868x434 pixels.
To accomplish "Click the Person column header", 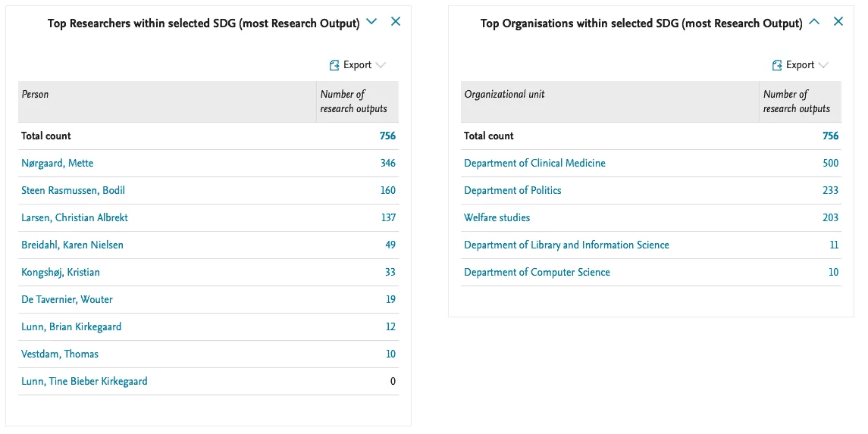I will [35, 95].
